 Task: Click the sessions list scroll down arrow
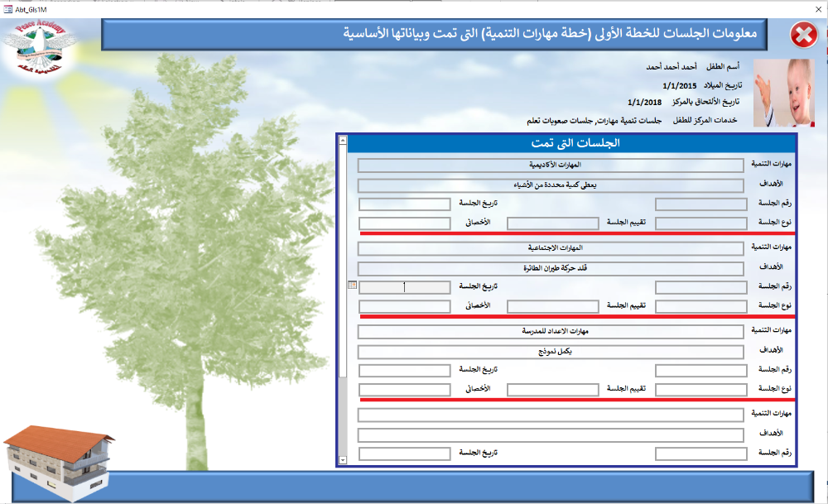[343, 460]
